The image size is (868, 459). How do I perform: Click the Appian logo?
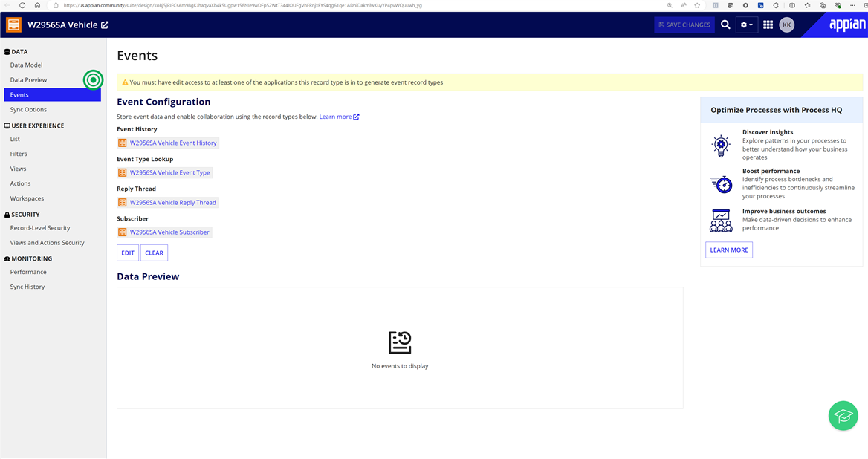point(846,25)
